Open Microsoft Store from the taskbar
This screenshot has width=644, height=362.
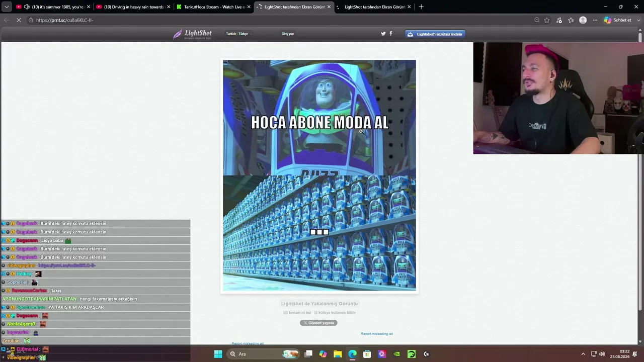coord(367,354)
